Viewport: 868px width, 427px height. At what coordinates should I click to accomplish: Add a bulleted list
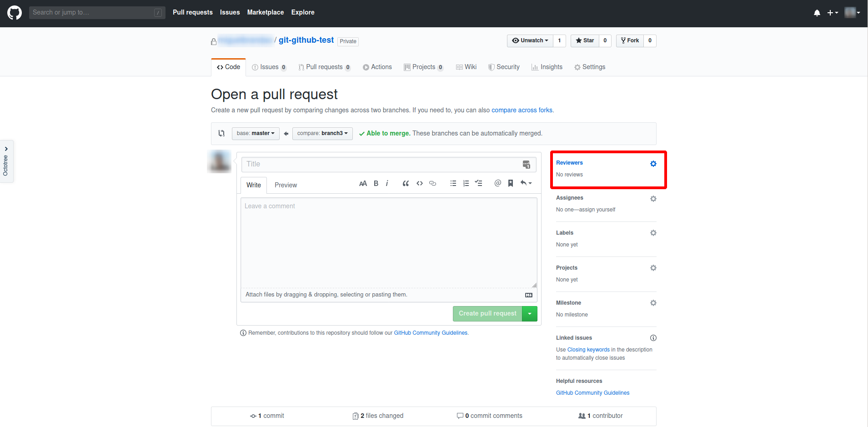(453, 183)
